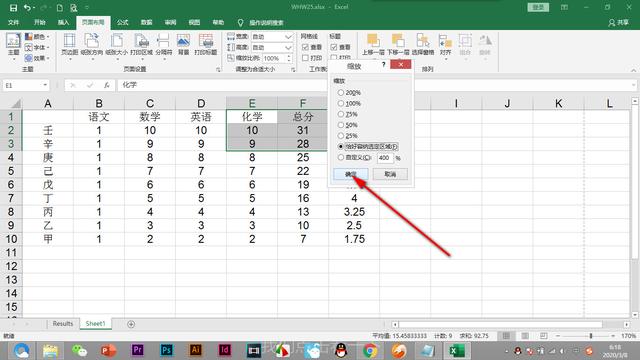Click the custom zoom percentage field
The height and width of the screenshot is (360, 640).
click(x=384, y=158)
